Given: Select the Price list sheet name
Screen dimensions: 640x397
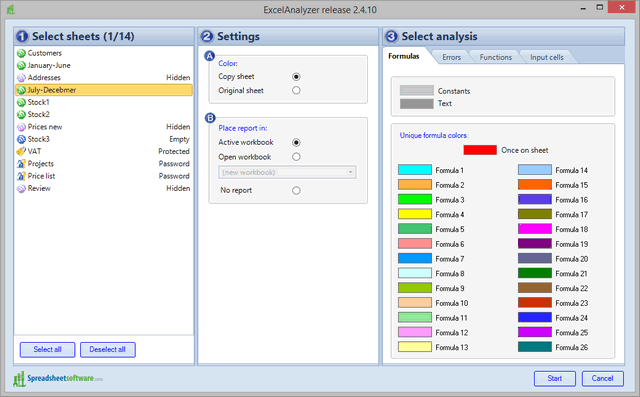Looking at the screenshot, I should (x=41, y=176).
